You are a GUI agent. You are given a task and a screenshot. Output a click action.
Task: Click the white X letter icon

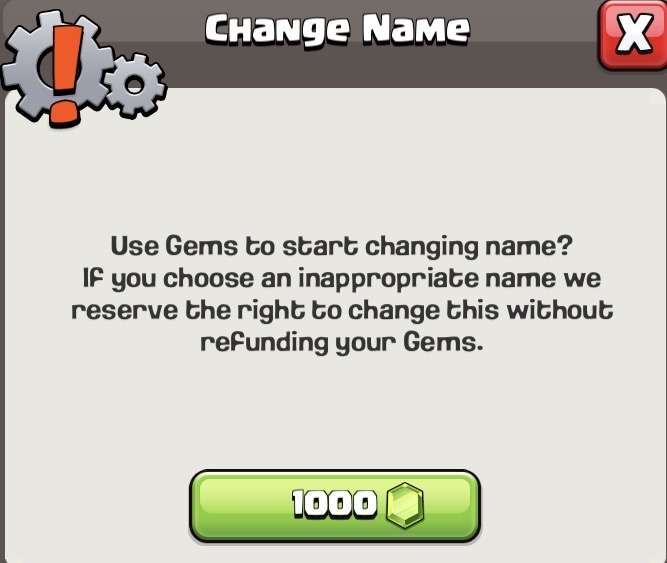pos(635,33)
